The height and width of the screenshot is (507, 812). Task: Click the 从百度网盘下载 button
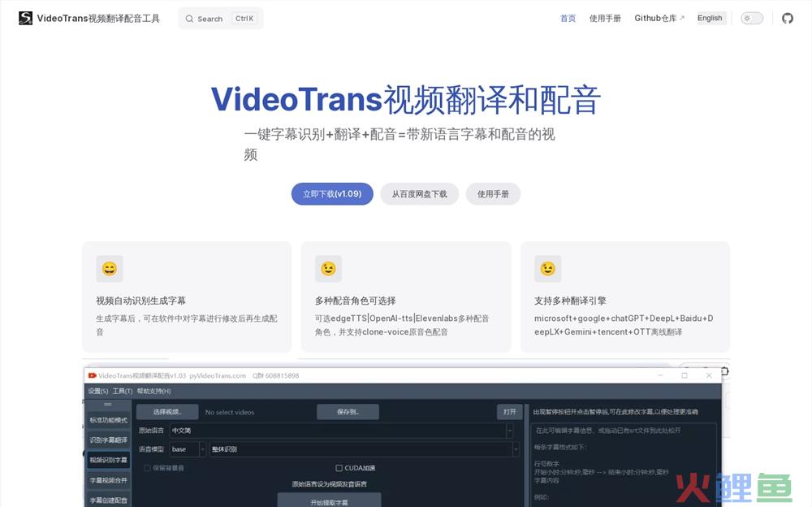(420, 194)
